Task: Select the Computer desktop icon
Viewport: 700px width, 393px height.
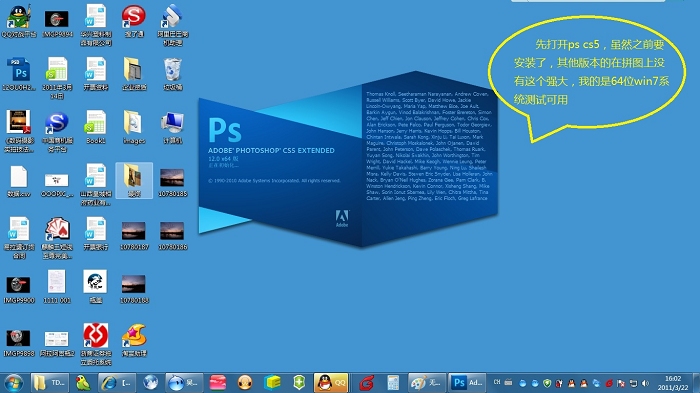Action: 172,127
